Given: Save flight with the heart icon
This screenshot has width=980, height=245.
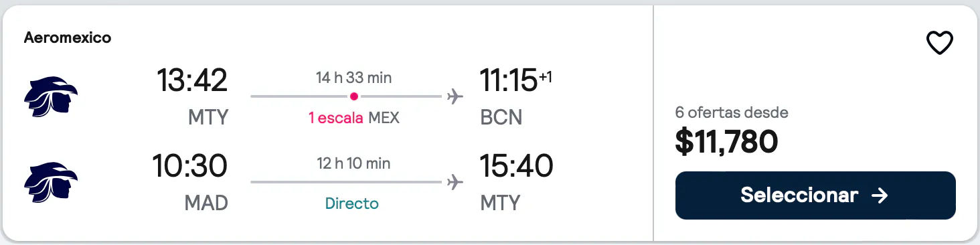Looking at the screenshot, I should pyautogui.click(x=939, y=44).
